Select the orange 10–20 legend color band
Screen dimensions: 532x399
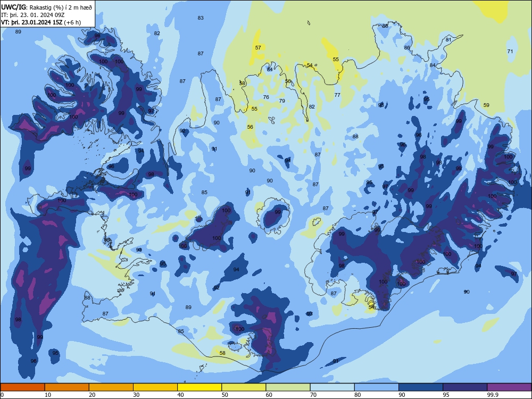point(67,387)
